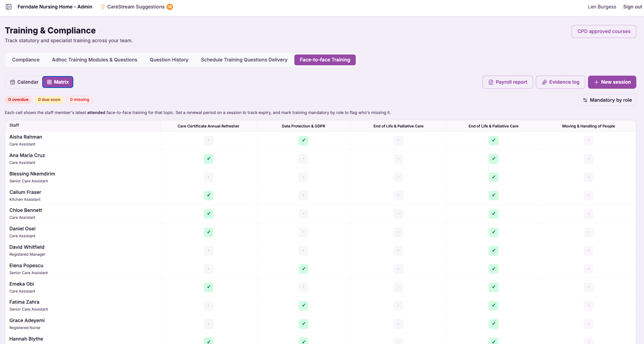This screenshot has width=644, height=344.
Task: Open Elena Popescu's Data Protection & GDPR checkmark
Action: point(304,269)
